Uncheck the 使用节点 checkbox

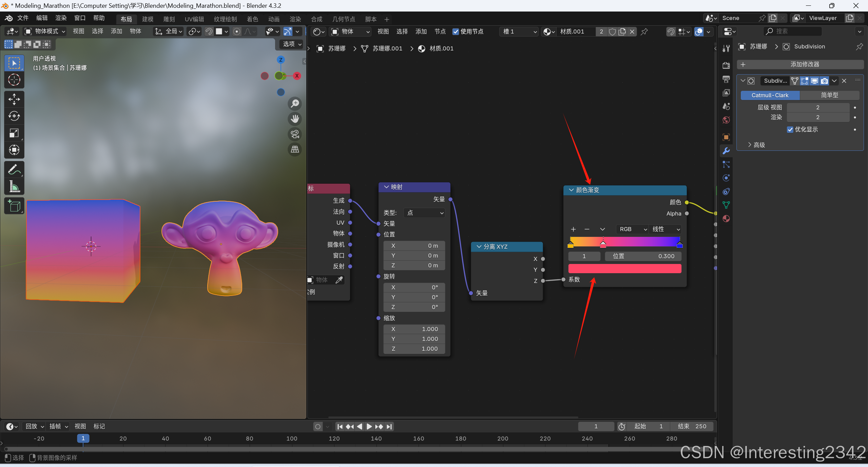coord(456,32)
